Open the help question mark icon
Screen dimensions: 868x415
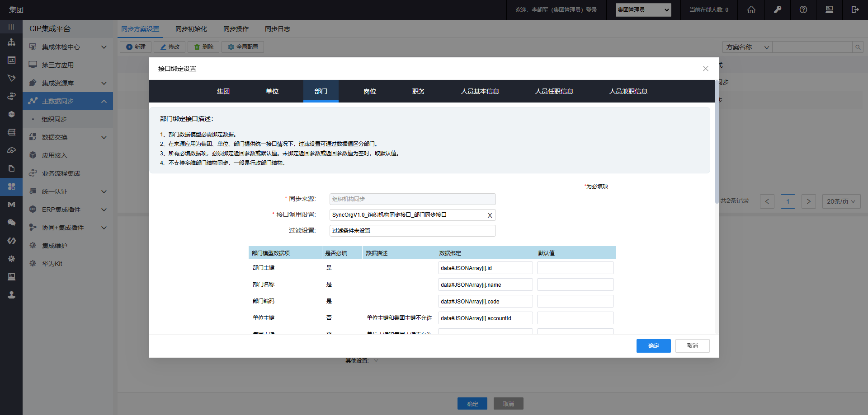(803, 9)
